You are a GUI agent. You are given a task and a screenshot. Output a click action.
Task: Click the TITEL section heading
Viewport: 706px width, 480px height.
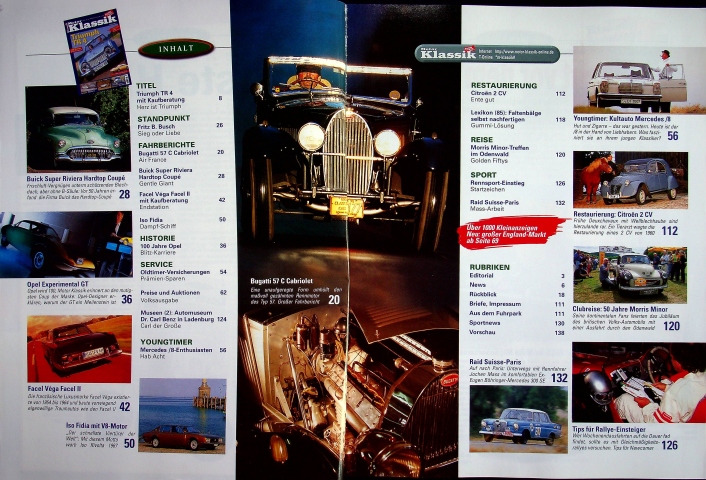[146, 87]
